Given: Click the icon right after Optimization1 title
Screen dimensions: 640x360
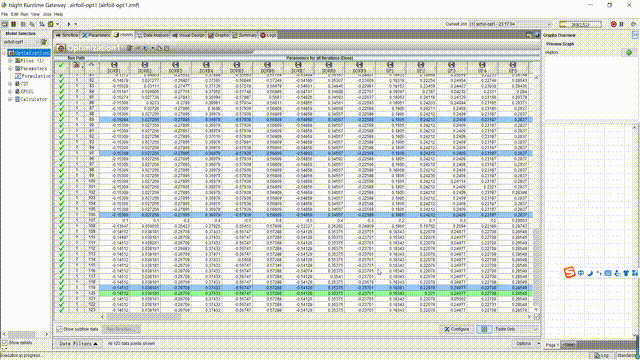Looking at the screenshot, I should point(129,48).
